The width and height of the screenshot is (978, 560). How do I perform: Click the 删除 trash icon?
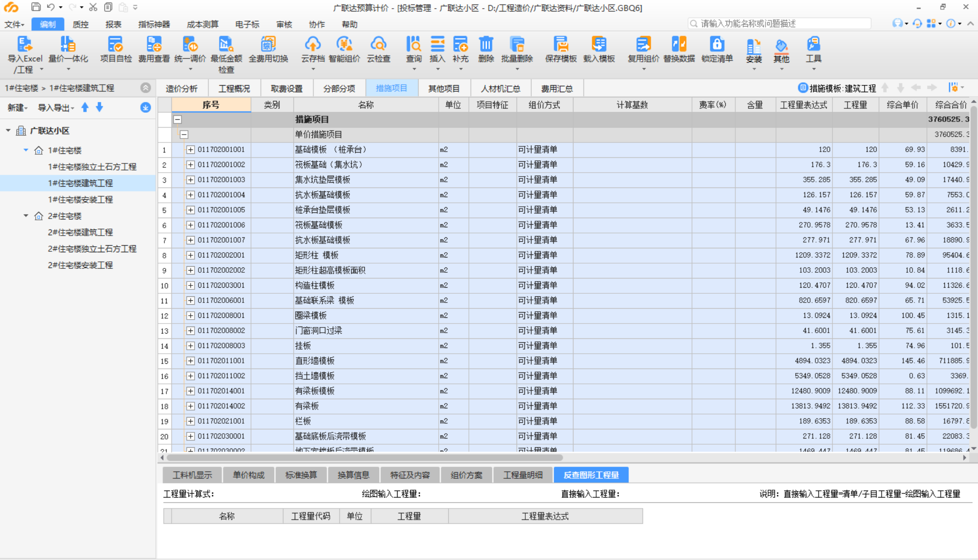[486, 45]
